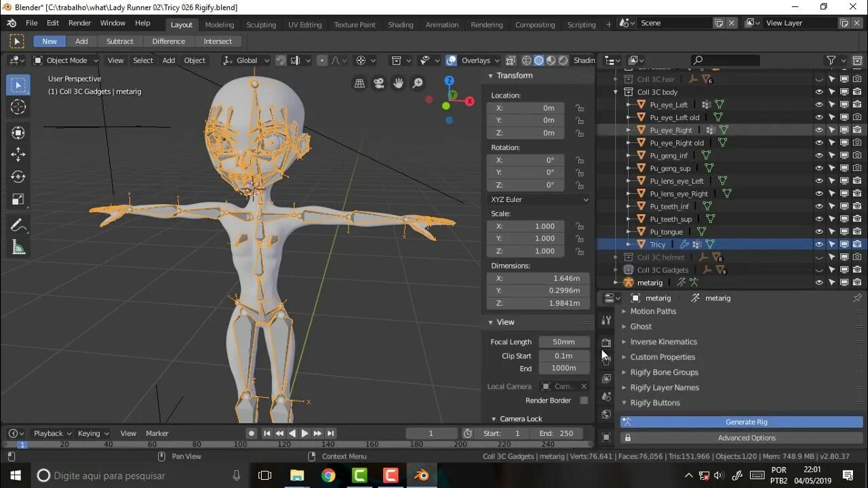Open the viewport Object menu
The height and width of the screenshot is (488, 868).
[x=195, y=60]
